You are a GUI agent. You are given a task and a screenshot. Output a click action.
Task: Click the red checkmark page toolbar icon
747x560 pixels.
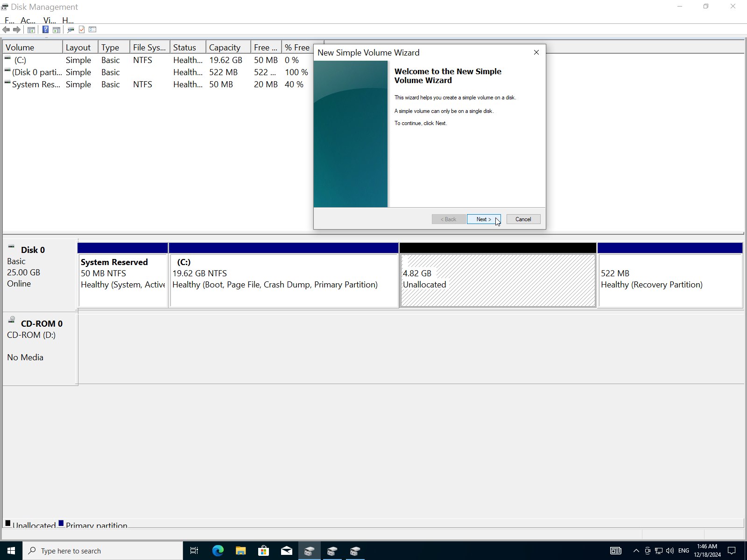click(82, 30)
